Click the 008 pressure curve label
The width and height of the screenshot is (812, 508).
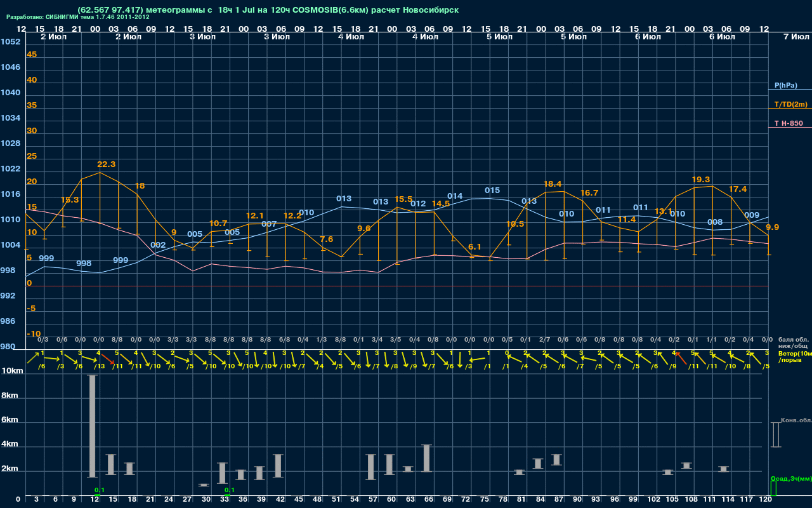(x=715, y=222)
